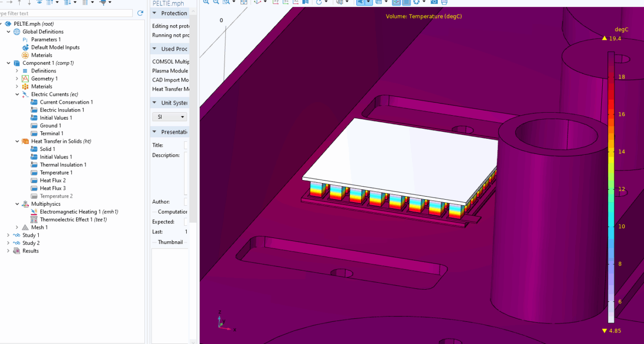Click the Heat Transfer in Solids icon
The image size is (644, 344).
(26, 141)
